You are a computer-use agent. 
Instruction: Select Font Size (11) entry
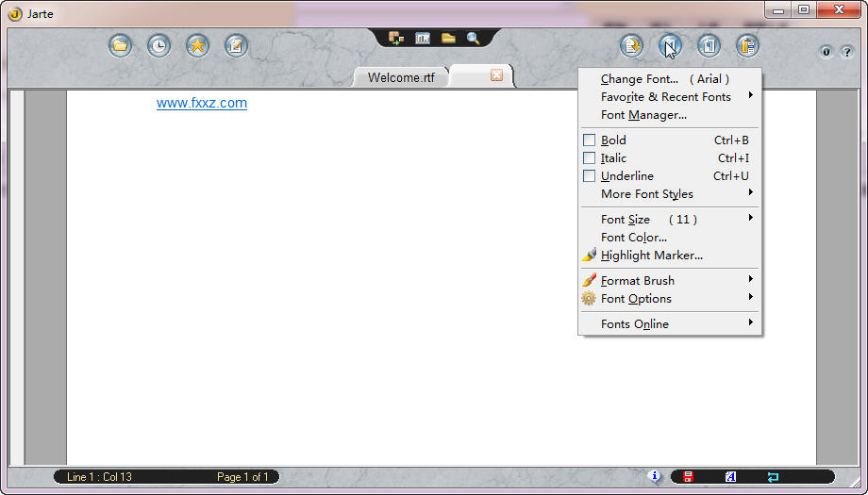(x=670, y=220)
